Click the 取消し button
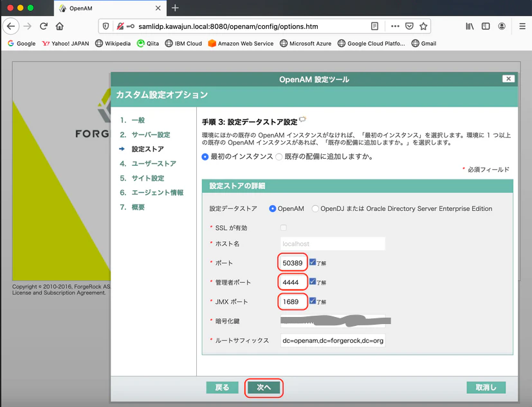 click(486, 387)
